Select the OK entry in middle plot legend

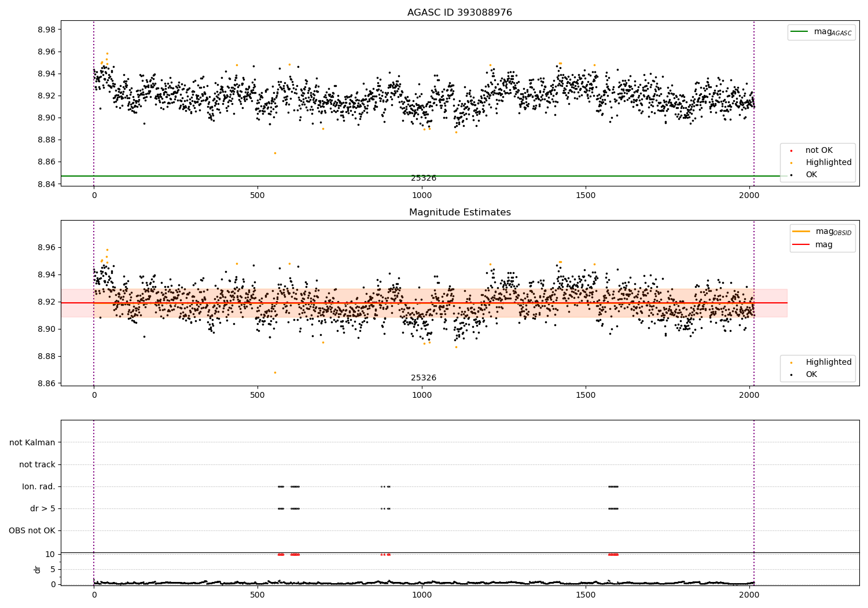pos(803,374)
